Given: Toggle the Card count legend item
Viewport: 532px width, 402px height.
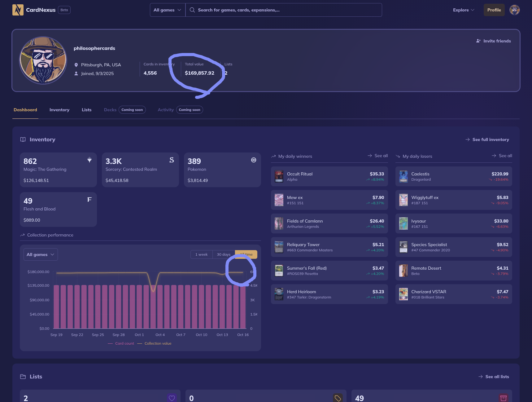Looking at the screenshot, I should tap(121, 343).
